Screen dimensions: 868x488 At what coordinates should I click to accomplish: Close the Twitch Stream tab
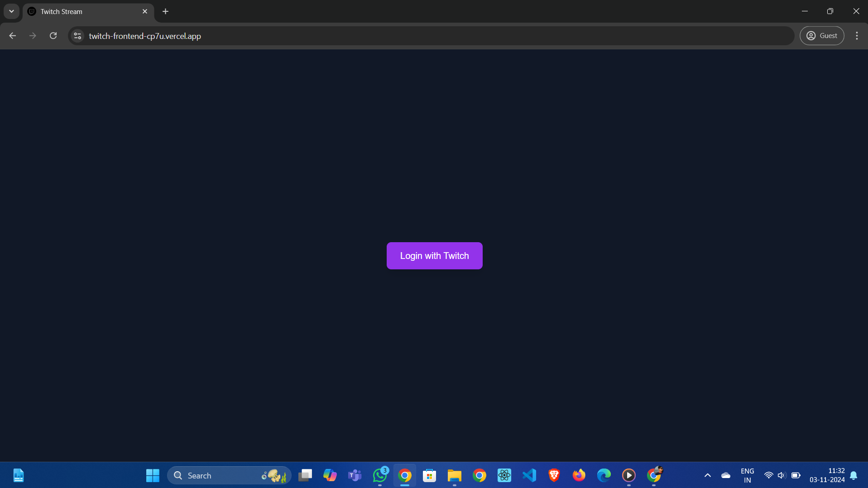point(145,11)
